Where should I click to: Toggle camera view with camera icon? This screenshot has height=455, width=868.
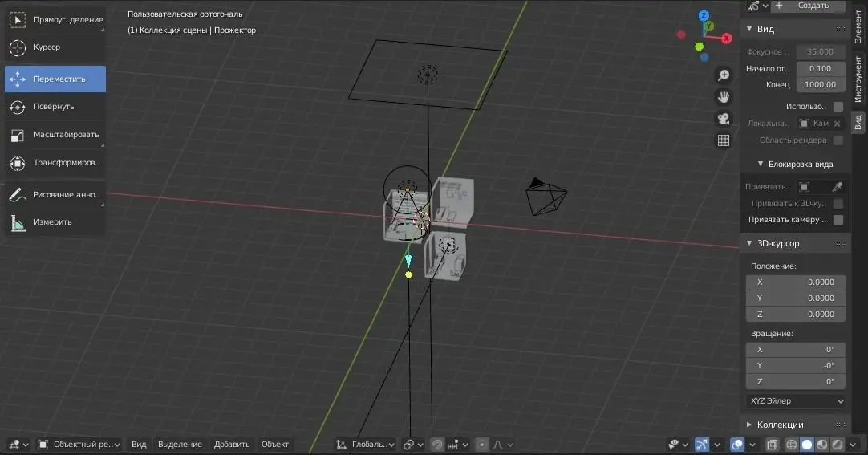pyautogui.click(x=724, y=119)
